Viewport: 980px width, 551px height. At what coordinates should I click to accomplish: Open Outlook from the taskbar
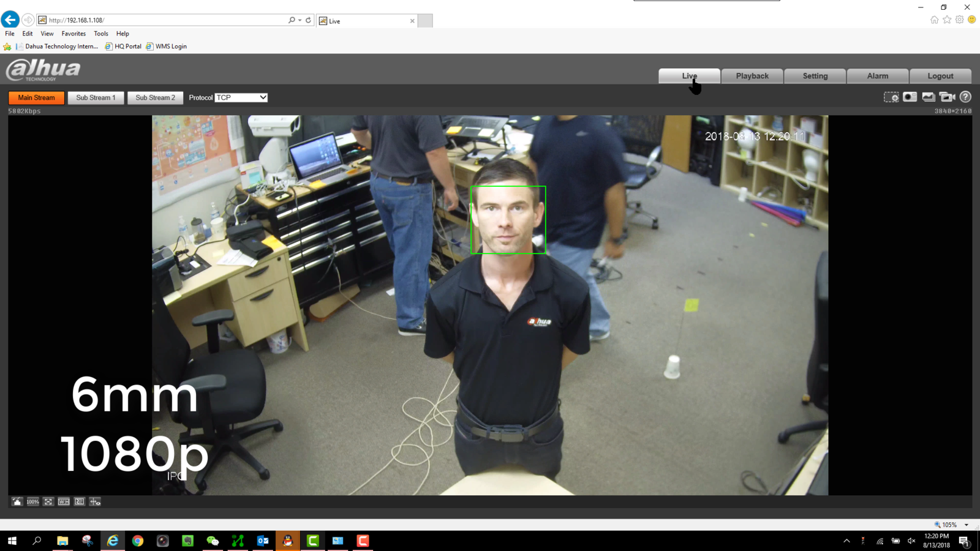pyautogui.click(x=263, y=541)
